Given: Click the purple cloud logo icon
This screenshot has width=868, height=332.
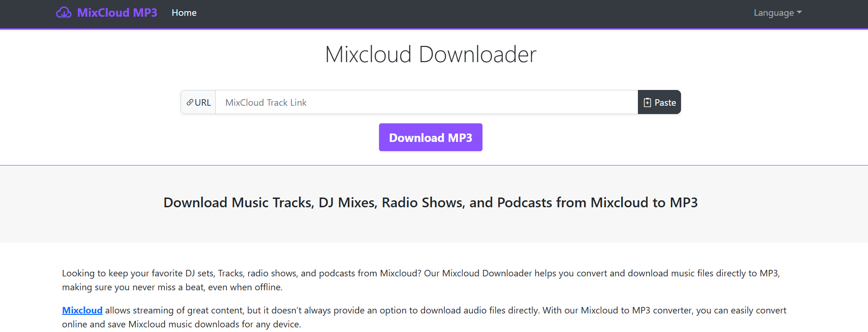Looking at the screenshot, I should [64, 13].
